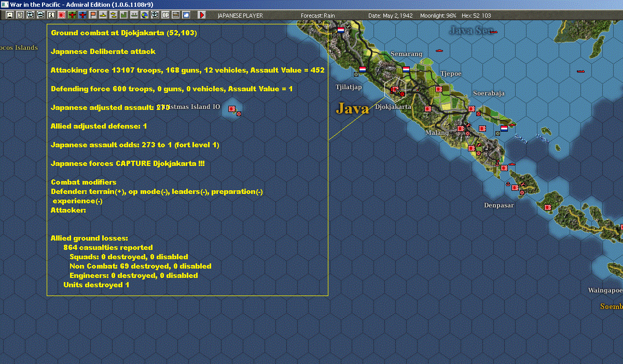623x364 pixels.
Task: Click 'Japanese forces CAPTURE Djokjakarta' line
Action: pyautogui.click(x=128, y=163)
